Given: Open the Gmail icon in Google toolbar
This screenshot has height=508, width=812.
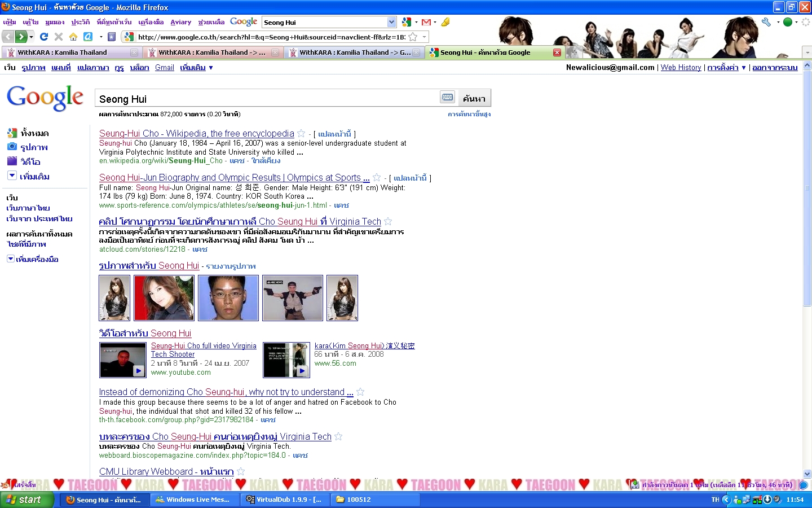Looking at the screenshot, I should click(426, 22).
